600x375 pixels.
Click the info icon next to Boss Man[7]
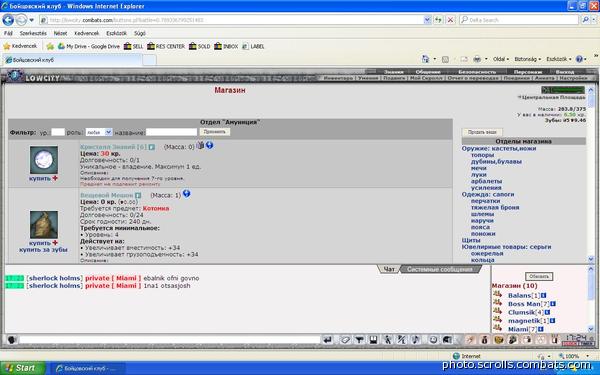click(552, 304)
